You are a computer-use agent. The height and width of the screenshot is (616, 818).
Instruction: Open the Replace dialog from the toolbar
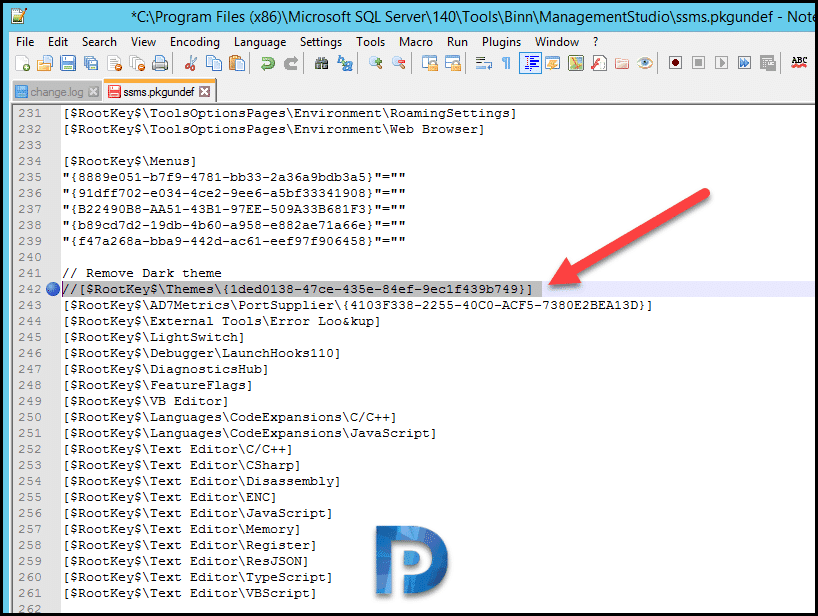[x=344, y=63]
